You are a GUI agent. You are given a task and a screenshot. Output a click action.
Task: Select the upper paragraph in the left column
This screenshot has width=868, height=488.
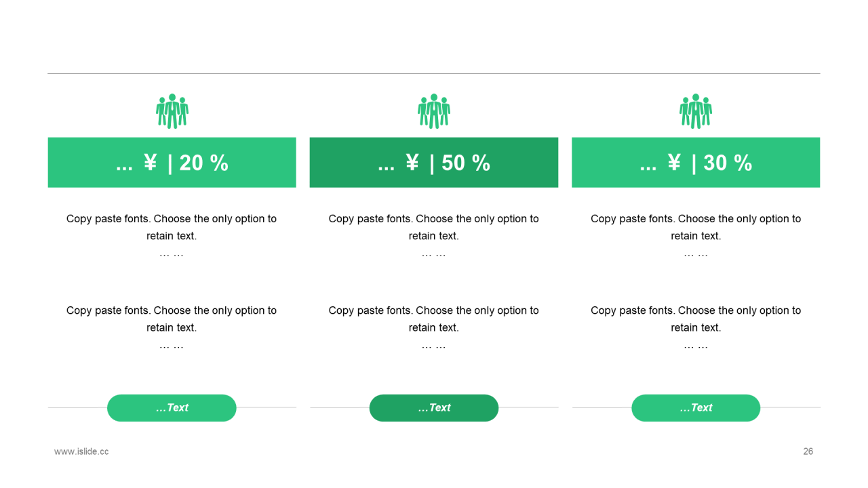coord(172,236)
